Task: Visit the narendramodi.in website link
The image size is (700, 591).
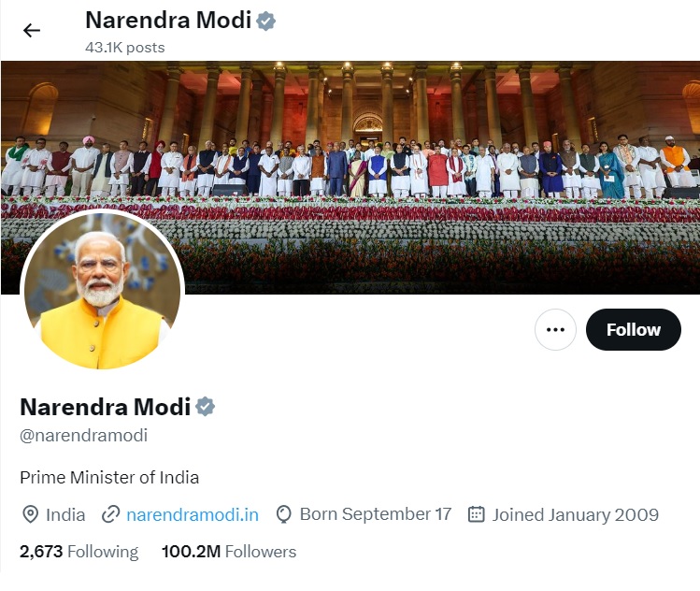Action: tap(193, 514)
